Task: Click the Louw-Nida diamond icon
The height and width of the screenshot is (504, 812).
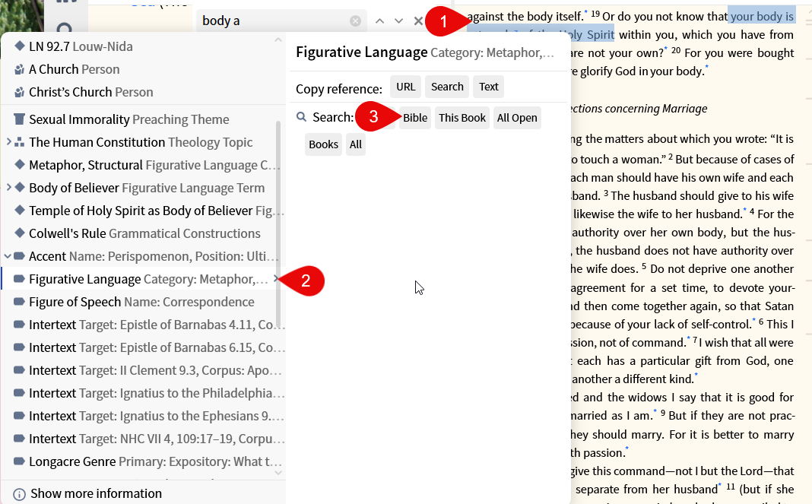Action: pos(20,46)
